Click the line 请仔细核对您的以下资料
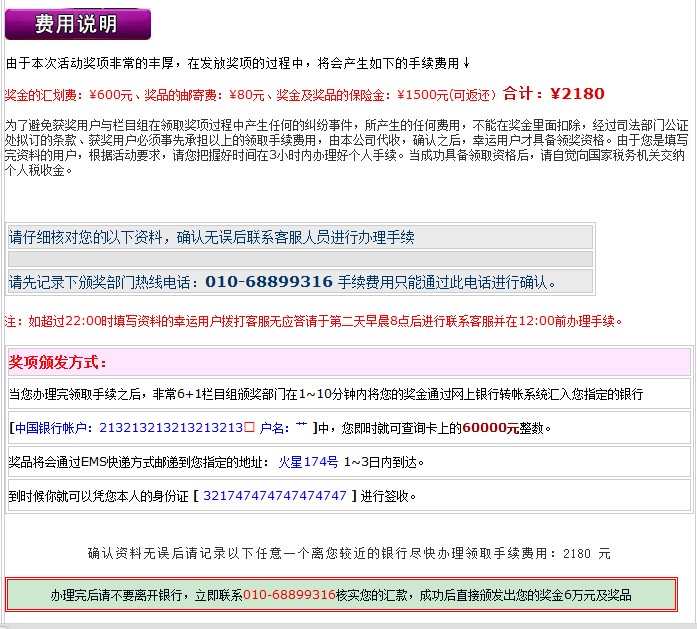The height and width of the screenshot is (629, 697). [212, 237]
